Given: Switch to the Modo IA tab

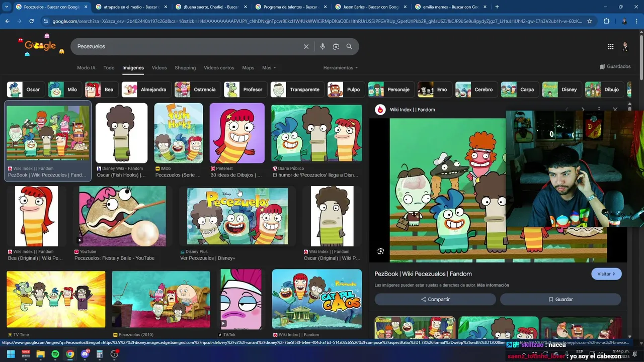Looking at the screenshot, I should click(86, 68).
